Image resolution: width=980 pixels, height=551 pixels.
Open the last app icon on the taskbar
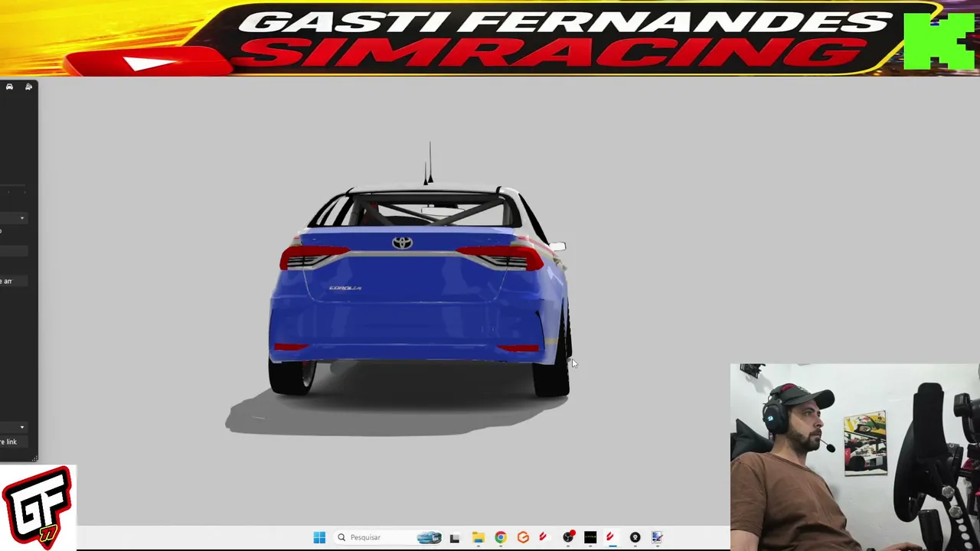tap(657, 537)
